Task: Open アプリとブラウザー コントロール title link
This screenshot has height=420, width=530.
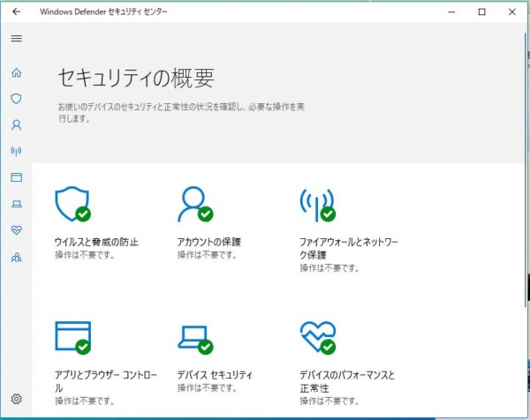Action: click(106, 381)
